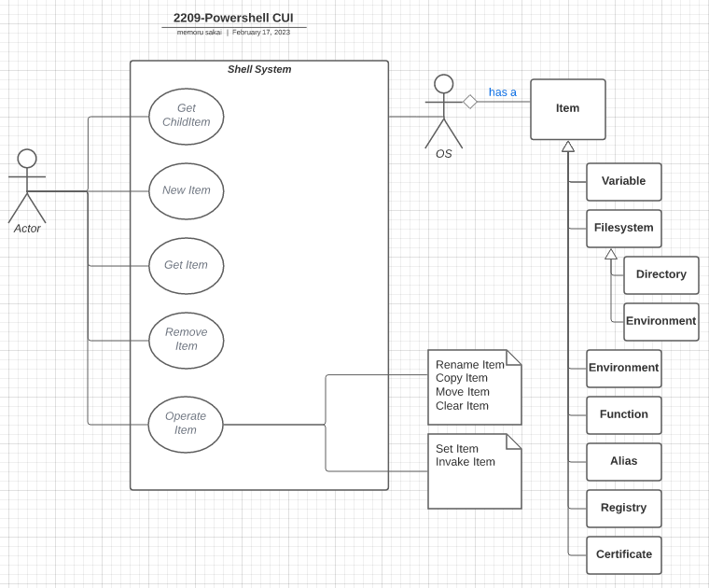Click the 'OS' label under the stick figure

click(443, 154)
